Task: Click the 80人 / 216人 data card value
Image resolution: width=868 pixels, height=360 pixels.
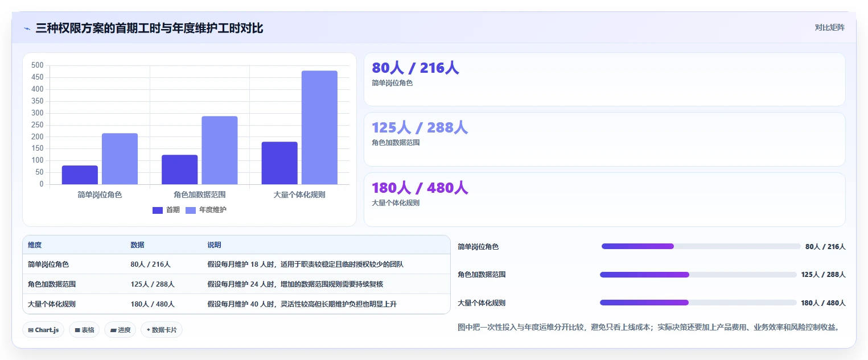Action: (x=415, y=68)
